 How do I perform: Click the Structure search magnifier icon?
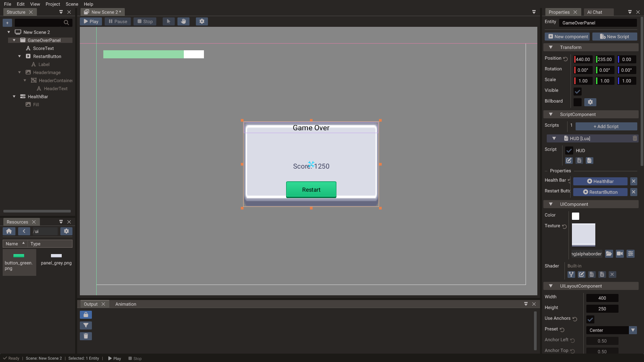(x=66, y=23)
